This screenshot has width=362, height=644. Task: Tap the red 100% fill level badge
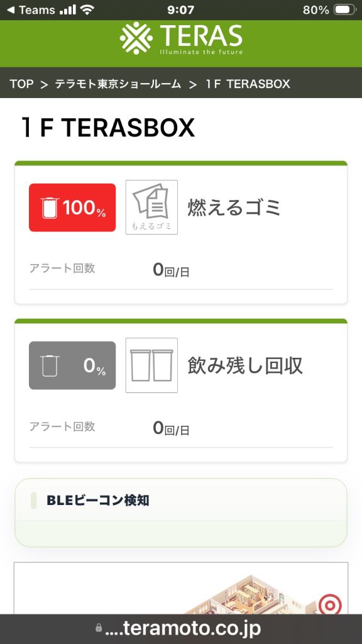pyautogui.click(x=72, y=208)
